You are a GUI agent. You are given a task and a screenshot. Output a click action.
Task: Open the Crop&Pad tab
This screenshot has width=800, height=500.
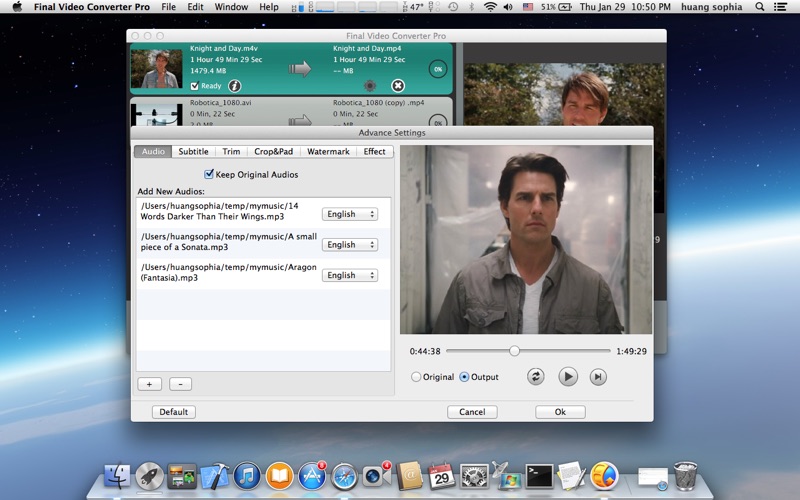pyautogui.click(x=273, y=151)
